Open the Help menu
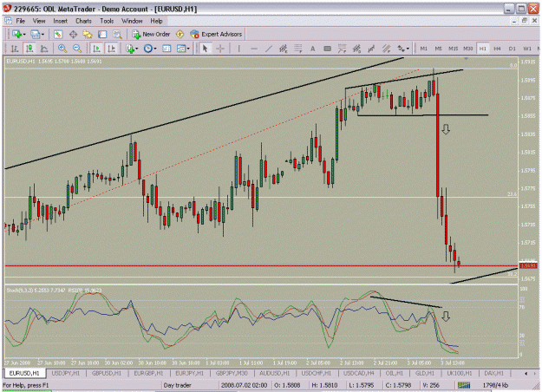 [x=156, y=21]
